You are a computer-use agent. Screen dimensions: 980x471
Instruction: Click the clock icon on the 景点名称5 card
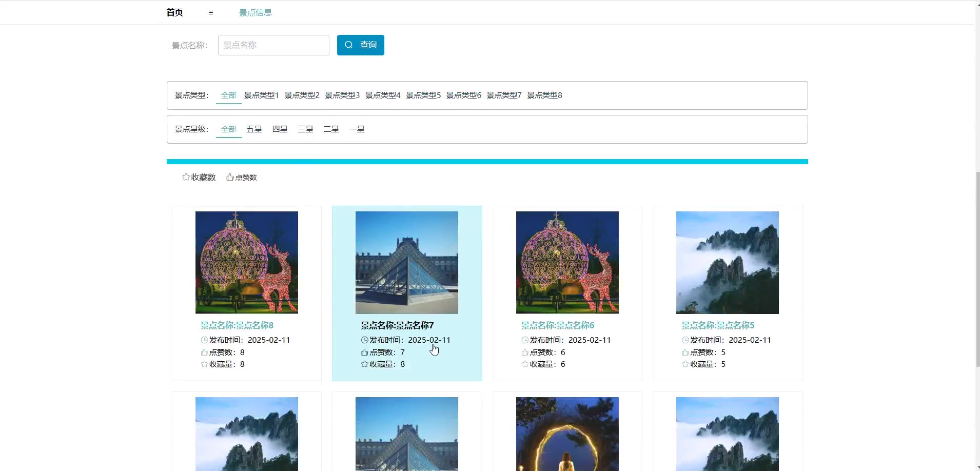coord(685,340)
